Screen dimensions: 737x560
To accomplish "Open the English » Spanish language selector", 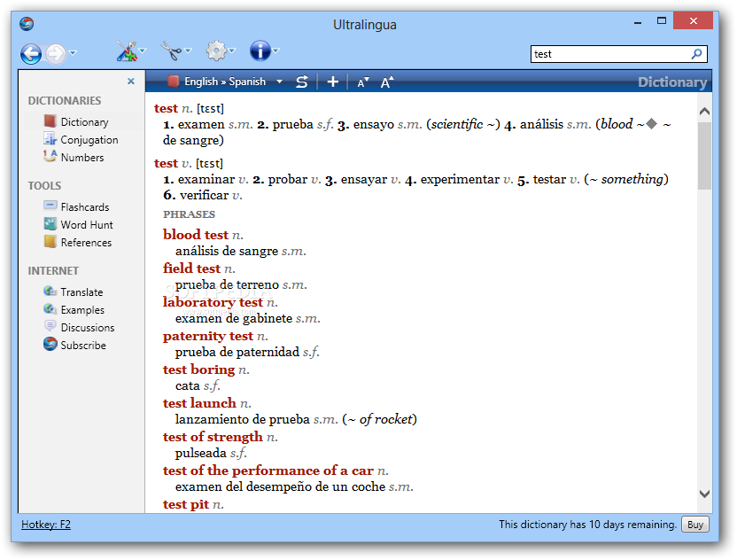I will pyautogui.click(x=234, y=82).
